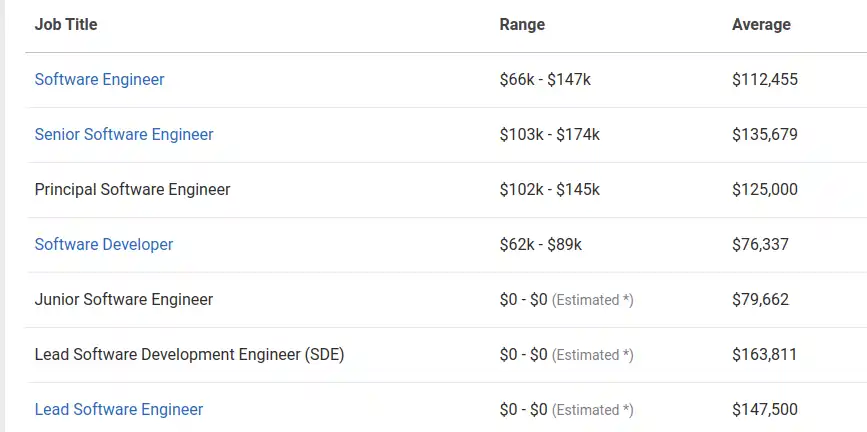Screen dimensions: 867x432
Task: Select the Junior Software Engineer row title
Action: point(124,300)
